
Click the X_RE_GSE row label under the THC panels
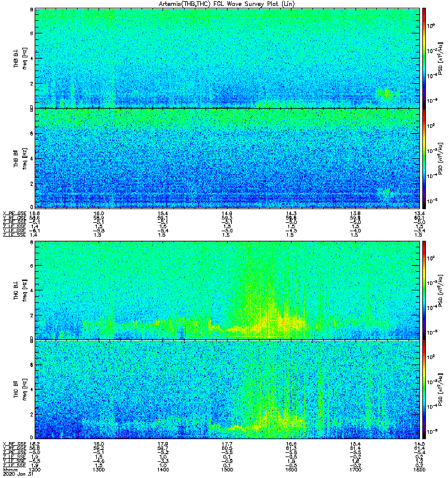point(14,444)
